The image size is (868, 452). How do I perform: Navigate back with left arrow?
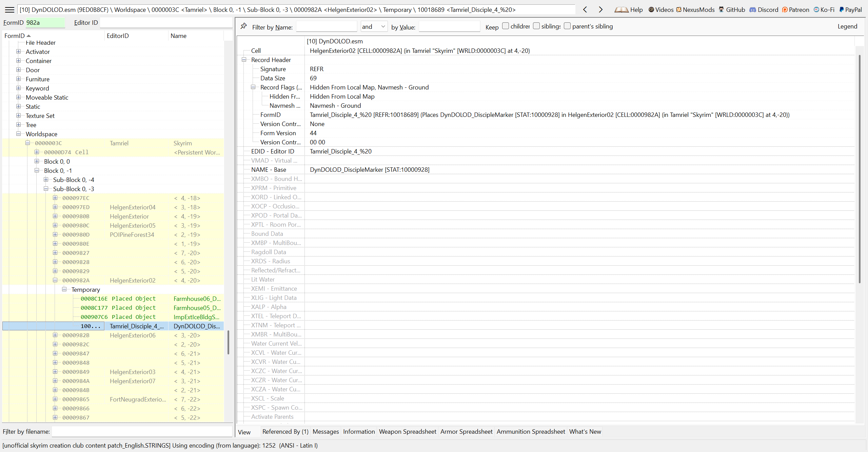click(x=585, y=10)
